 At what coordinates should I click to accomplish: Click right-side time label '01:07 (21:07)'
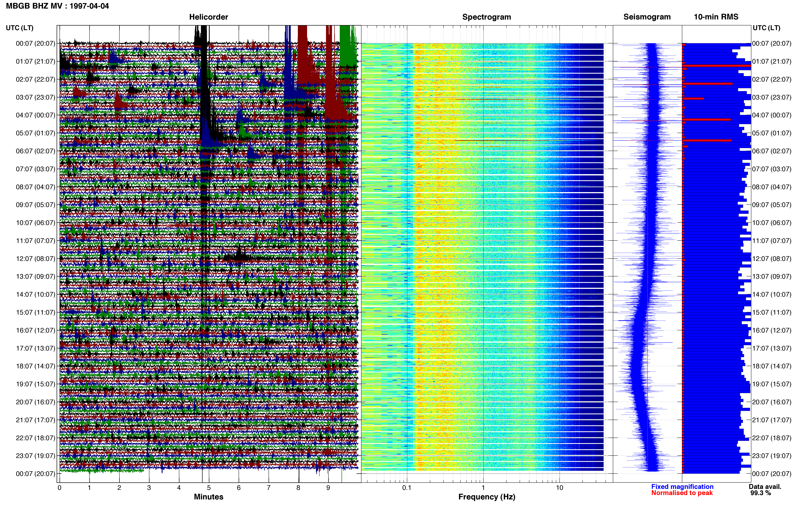click(772, 61)
